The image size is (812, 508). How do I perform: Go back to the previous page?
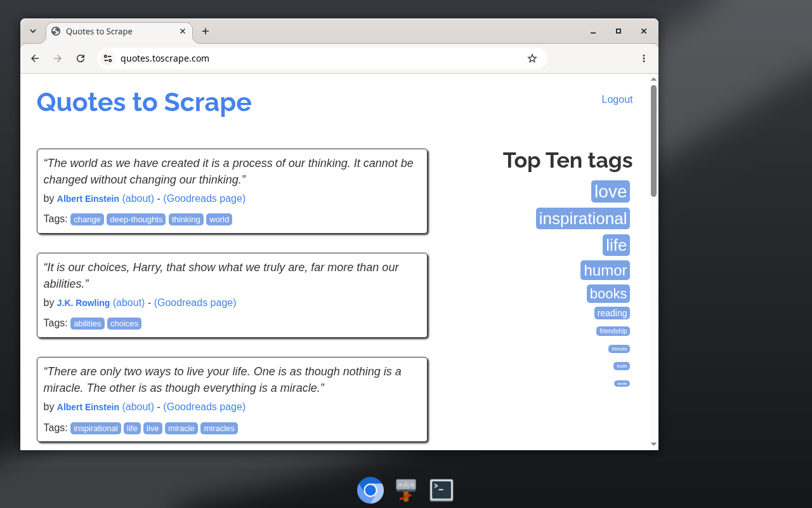click(x=35, y=58)
